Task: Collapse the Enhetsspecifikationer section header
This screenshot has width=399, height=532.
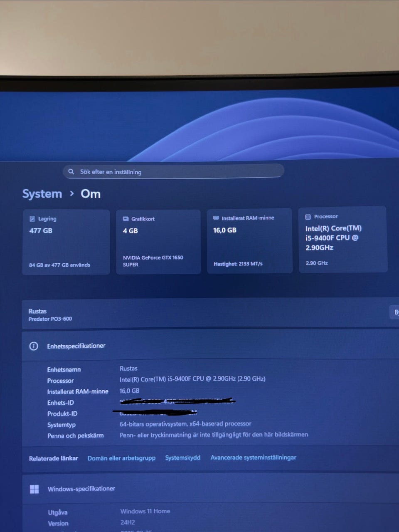Action: (x=210, y=346)
